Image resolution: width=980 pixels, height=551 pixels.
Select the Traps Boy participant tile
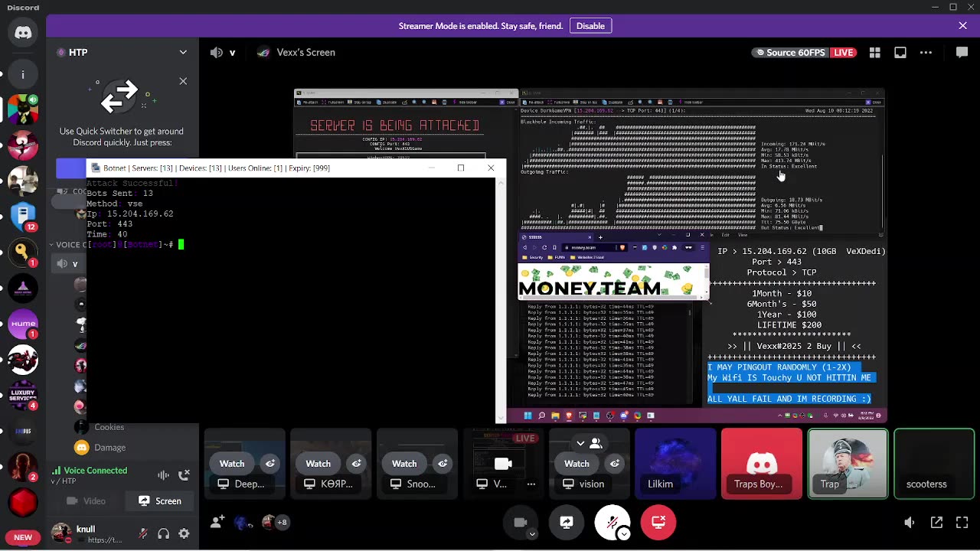coord(762,464)
